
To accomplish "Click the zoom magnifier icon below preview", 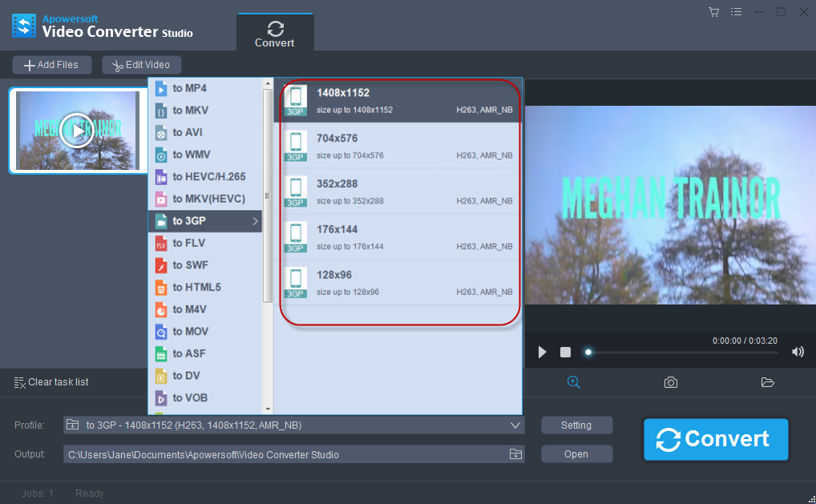I will pos(573,382).
